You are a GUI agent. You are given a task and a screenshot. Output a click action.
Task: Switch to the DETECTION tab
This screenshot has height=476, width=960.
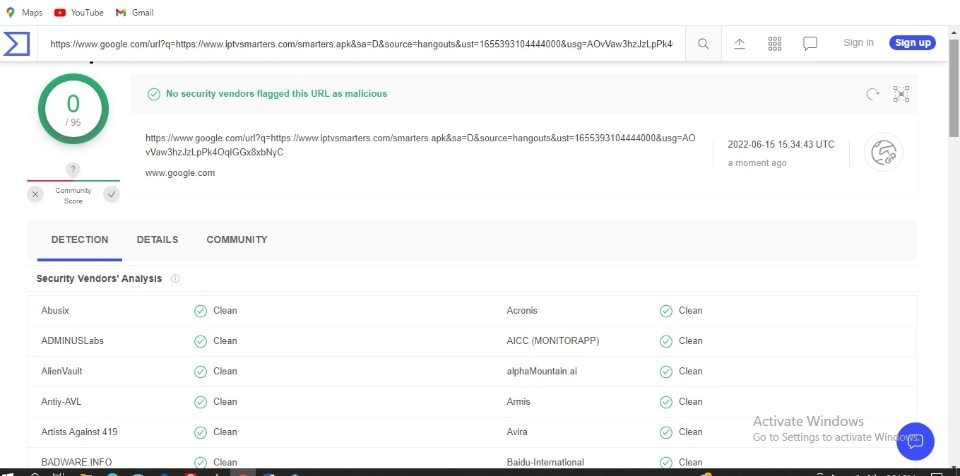point(80,240)
